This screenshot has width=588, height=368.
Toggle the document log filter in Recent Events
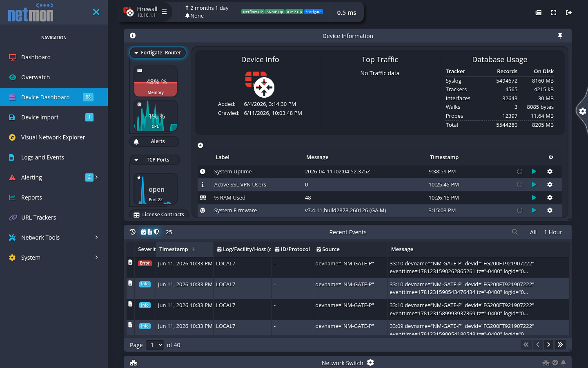click(x=150, y=232)
